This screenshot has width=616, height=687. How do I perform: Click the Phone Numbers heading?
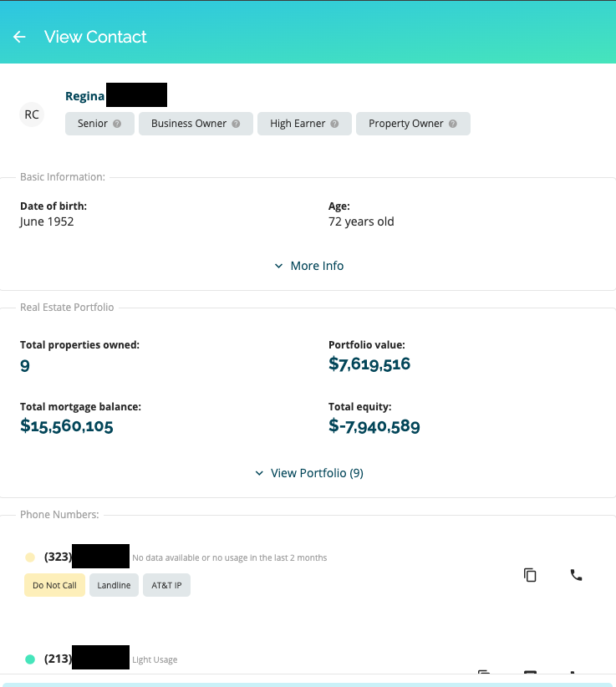pos(59,514)
